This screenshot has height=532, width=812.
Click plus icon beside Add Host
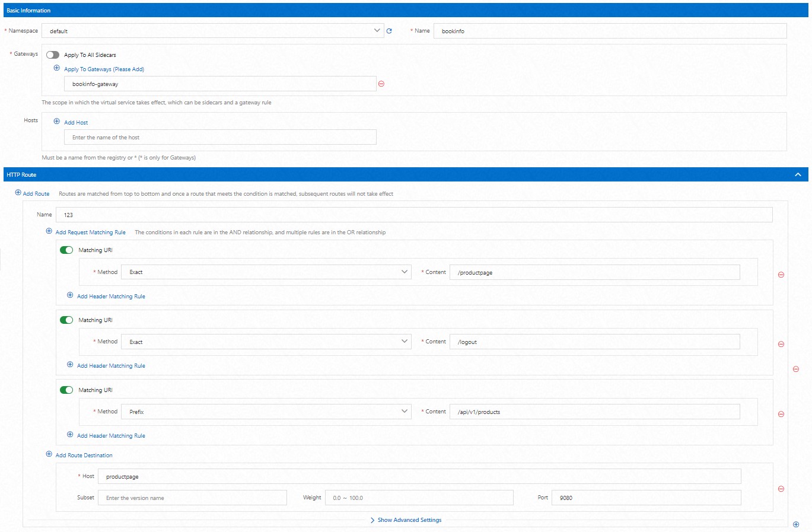57,122
